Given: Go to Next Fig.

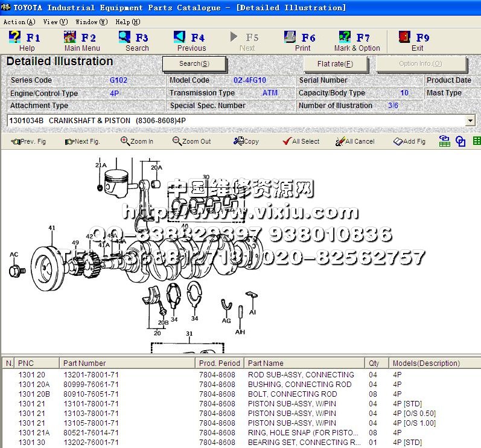Looking at the screenshot, I should pos(82,141).
